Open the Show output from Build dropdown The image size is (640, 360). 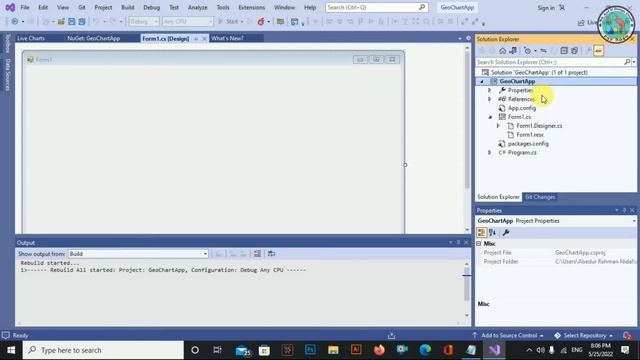click(138, 254)
